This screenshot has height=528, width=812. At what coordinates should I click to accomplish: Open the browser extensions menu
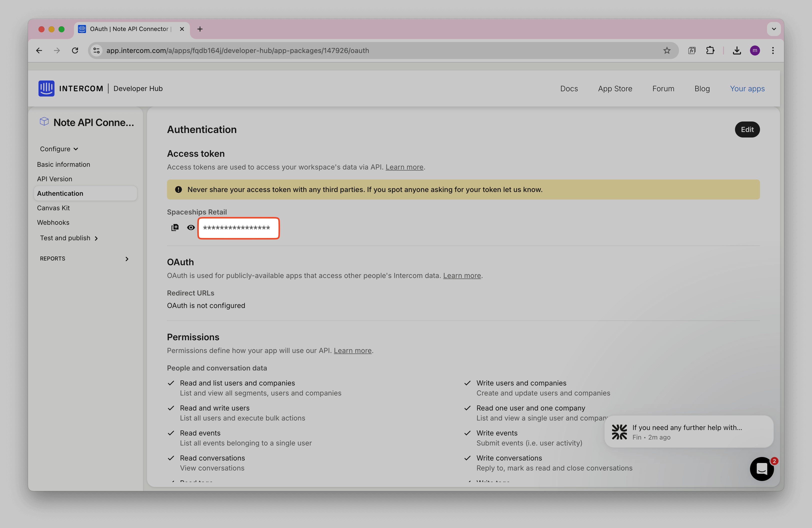(710, 50)
